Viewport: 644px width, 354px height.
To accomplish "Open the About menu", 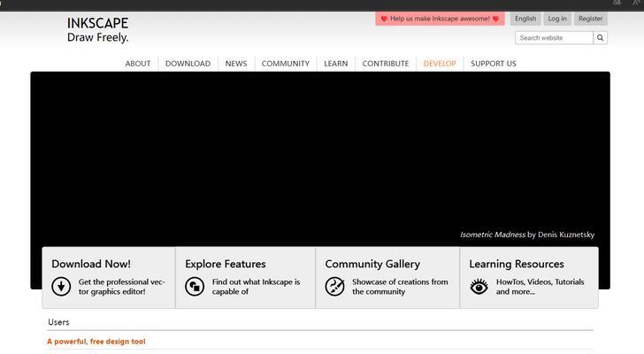I will pos(138,64).
